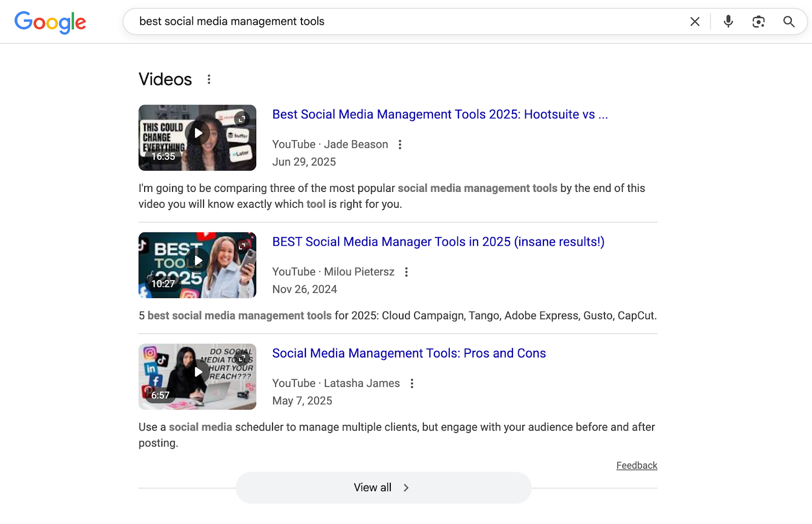Click the 'Jun 29, 2025' date

pyautogui.click(x=304, y=162)
